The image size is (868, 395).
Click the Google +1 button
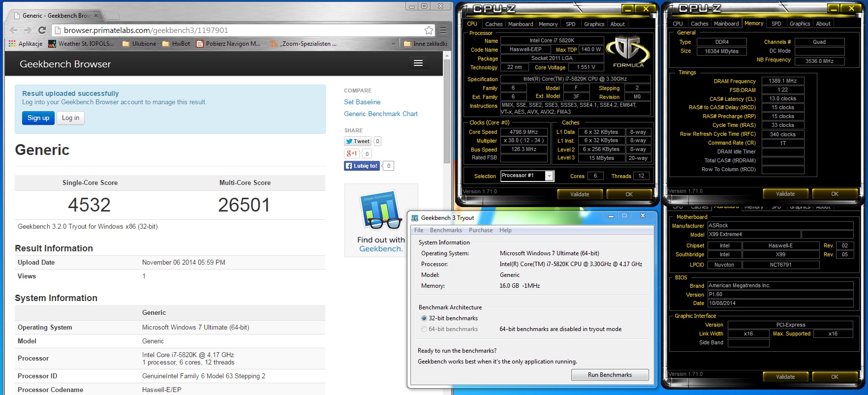pyautogui.click(x=352, y=153)
